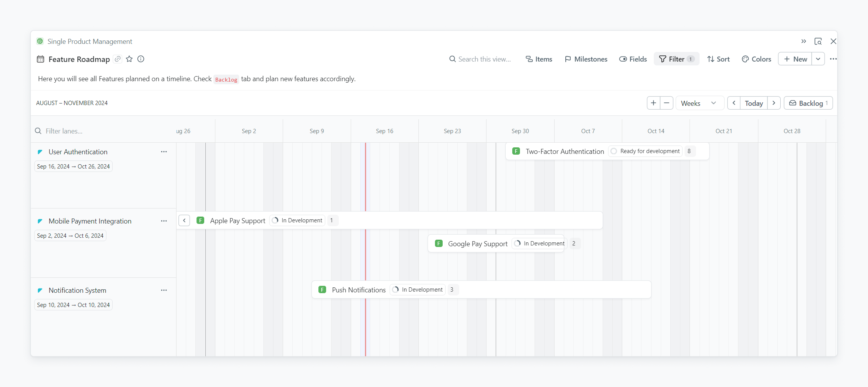Open the Milestones menu
This screenshot has width=868, height=387.
[586, 59]
